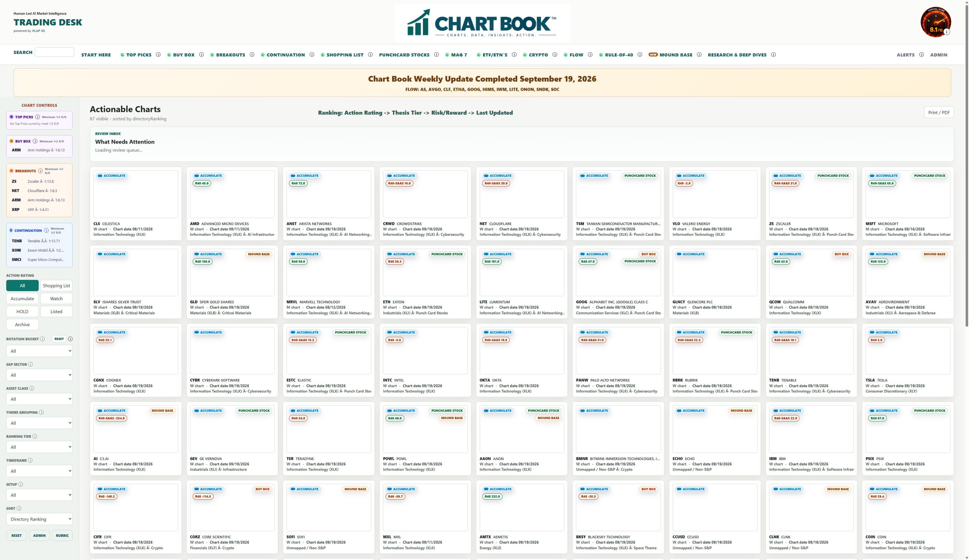Select the HOLD action rating filter
Image resolution: width=969 pixels, height=560 pixels.
coord(22,312)
